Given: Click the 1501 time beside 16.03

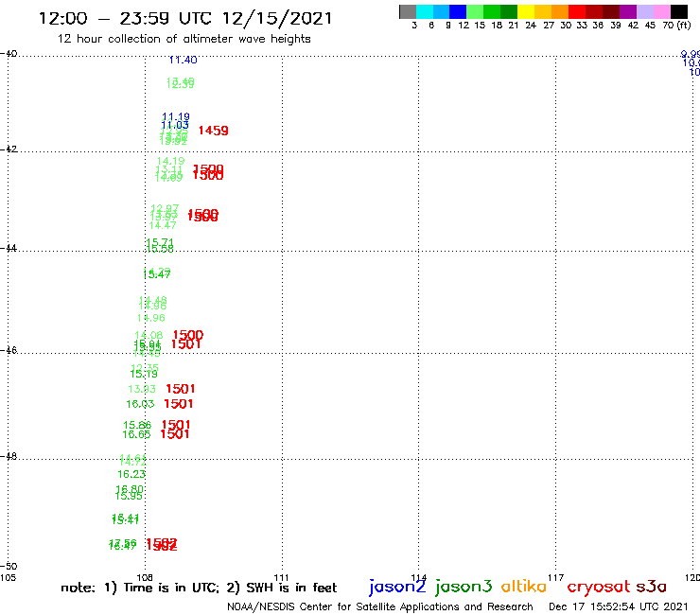Looking at the screenshot, I should point(179,404).
